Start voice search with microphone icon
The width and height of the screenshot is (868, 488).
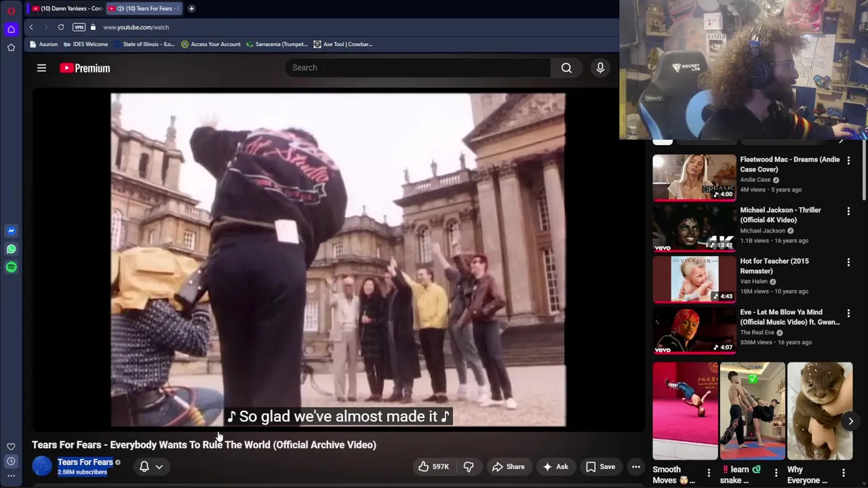[600, 68]
